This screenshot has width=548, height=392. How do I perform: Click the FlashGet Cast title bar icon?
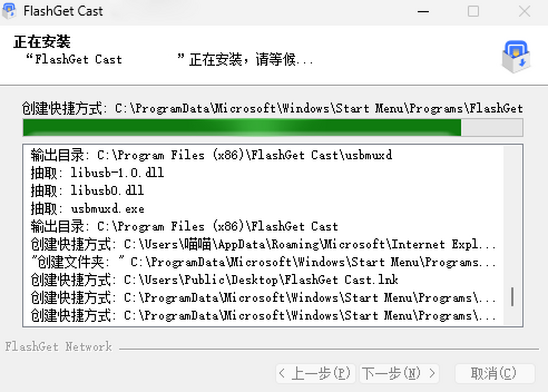tap(10, 11)
